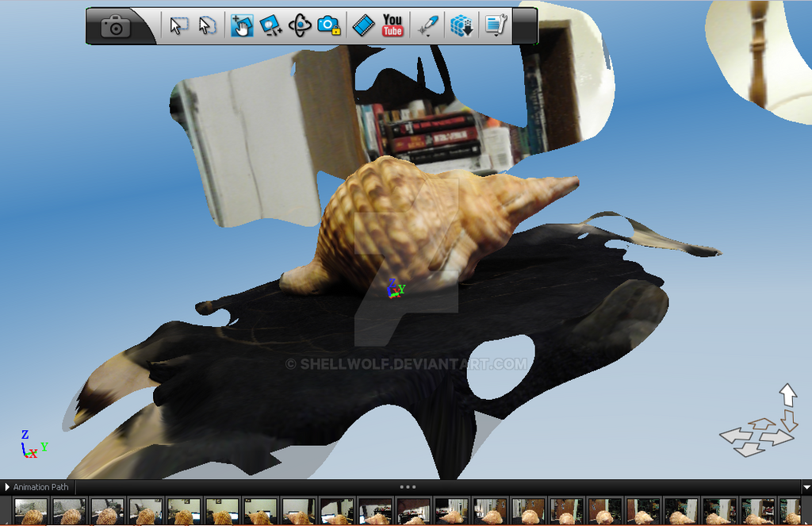Select the first photo thumbnail in filmstrip

31,512
